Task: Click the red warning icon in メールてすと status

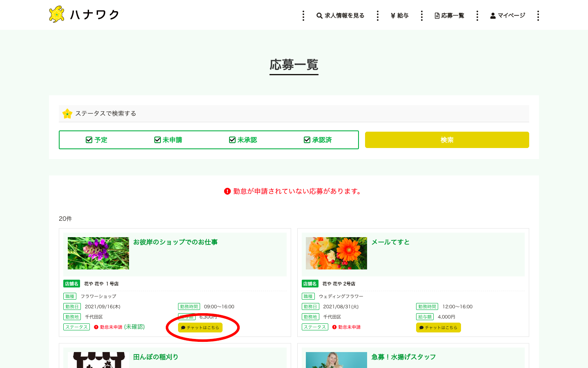Action: [334, 327]
